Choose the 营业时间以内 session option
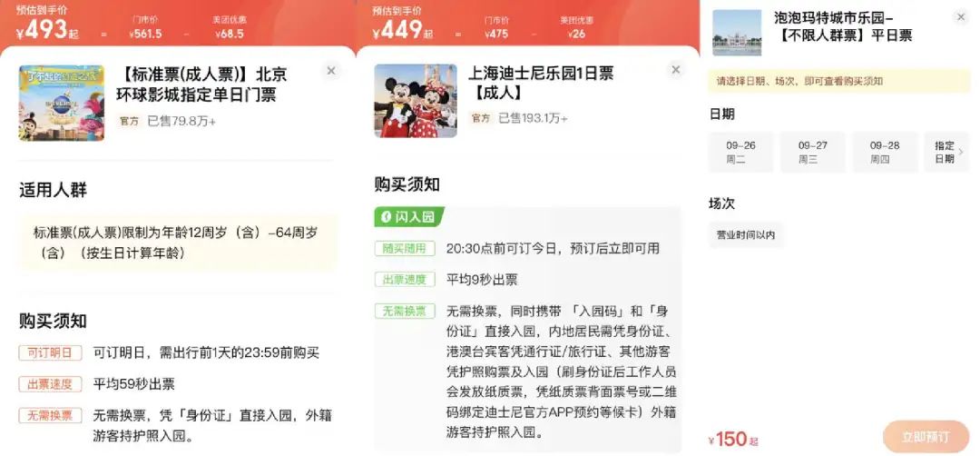The height and width of the screenshot is (456, 980). 746,235
